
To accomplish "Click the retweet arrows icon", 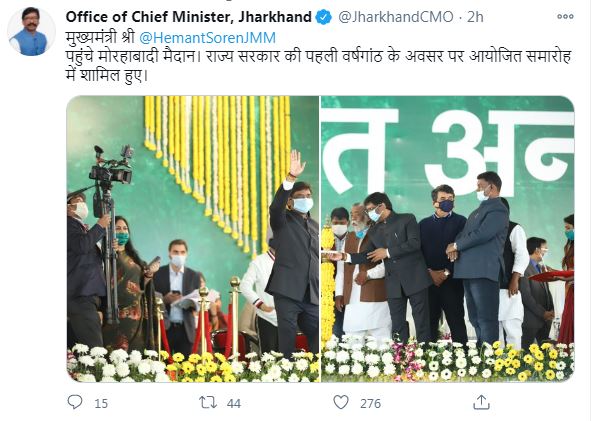I will pyautogui.click(x=208, y=402).
